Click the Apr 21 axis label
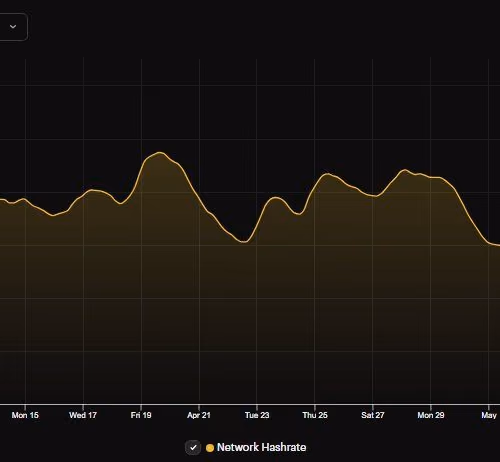The image size is (500, 462). point(199,415)
